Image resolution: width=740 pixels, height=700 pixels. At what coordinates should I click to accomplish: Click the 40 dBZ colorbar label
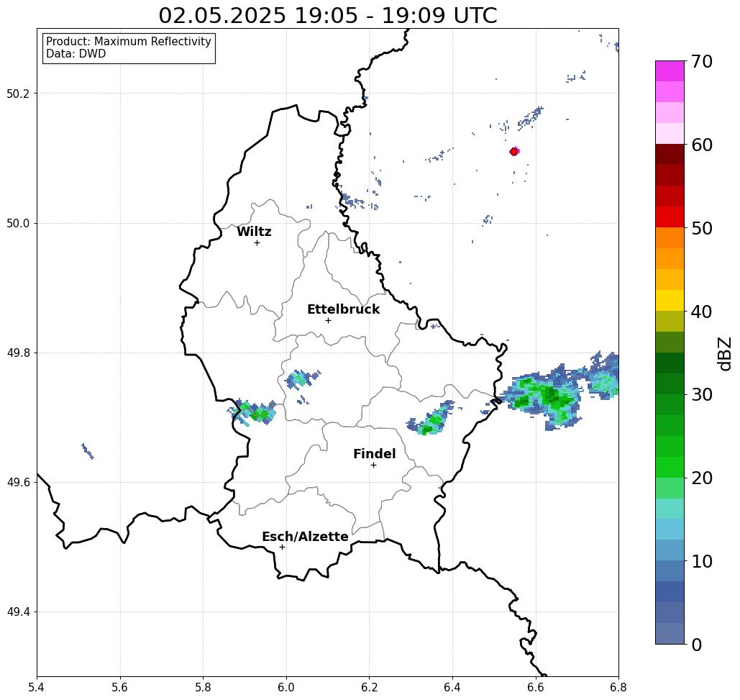(x=702, y=312)
